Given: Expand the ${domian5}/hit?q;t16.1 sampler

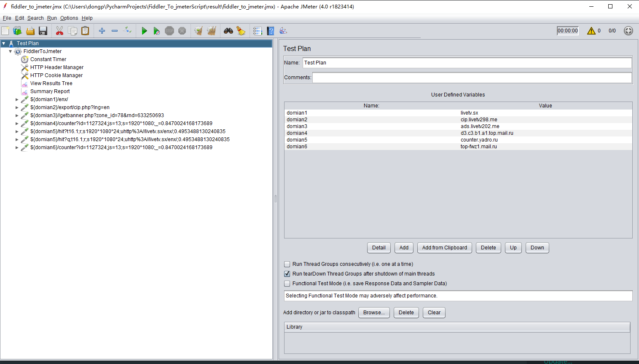Looking at the screenshot, I should 17,139.
